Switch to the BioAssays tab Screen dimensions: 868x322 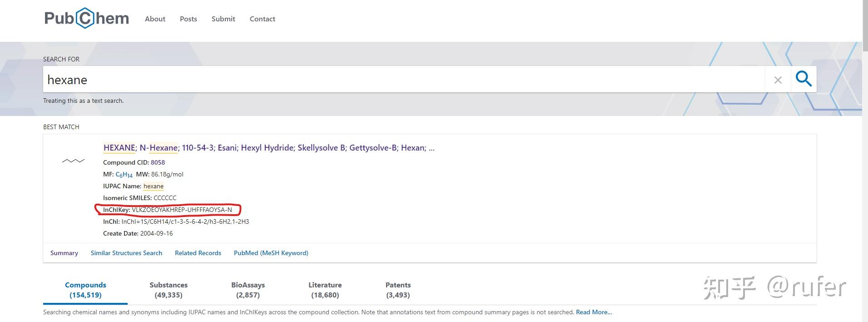tap(248, 290)
